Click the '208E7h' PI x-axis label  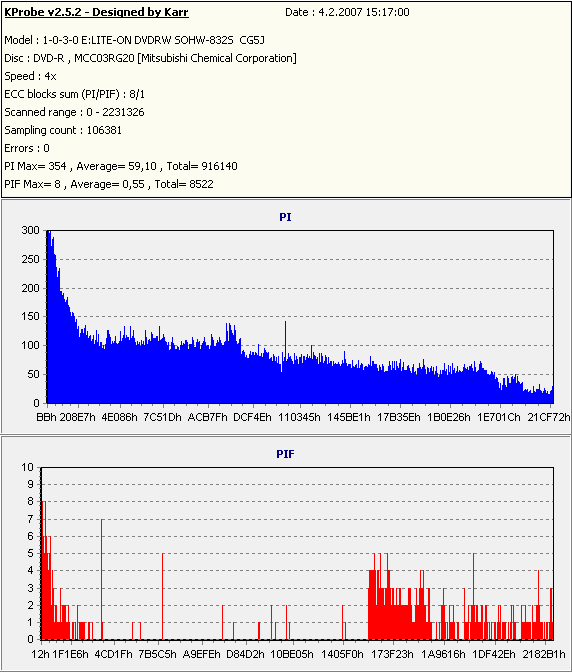(x=78, y=417)
